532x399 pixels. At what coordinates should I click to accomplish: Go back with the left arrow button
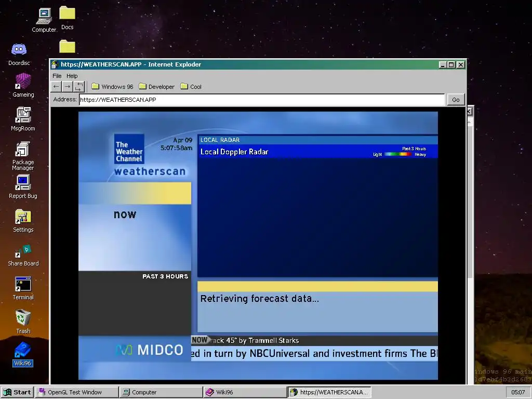coord(56,87)
